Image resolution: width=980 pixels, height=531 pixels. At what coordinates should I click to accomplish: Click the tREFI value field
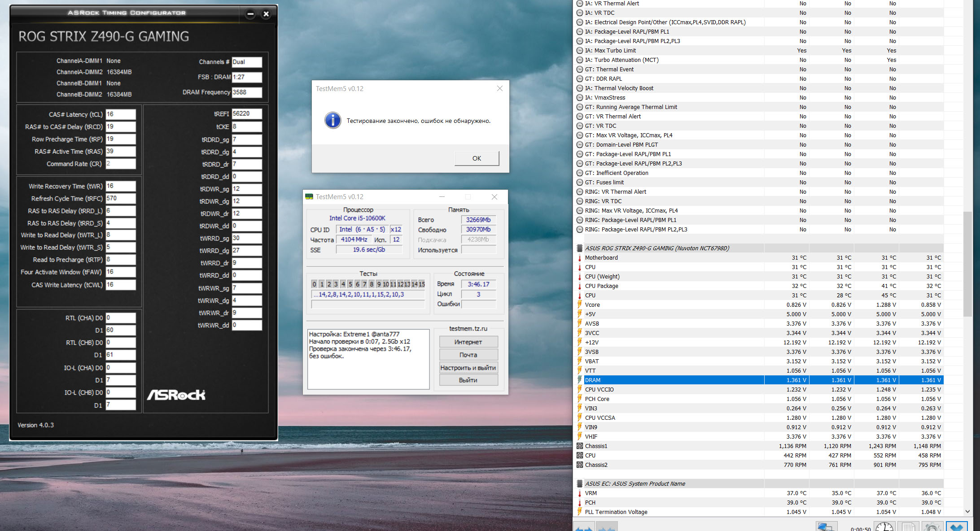click(x=246, y=113)
